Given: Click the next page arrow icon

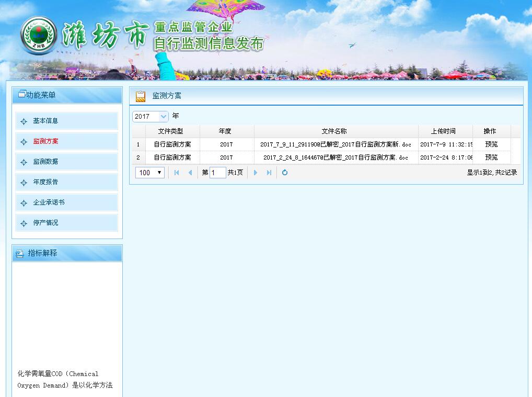Looking at the screenshot, I should point(255,172).
